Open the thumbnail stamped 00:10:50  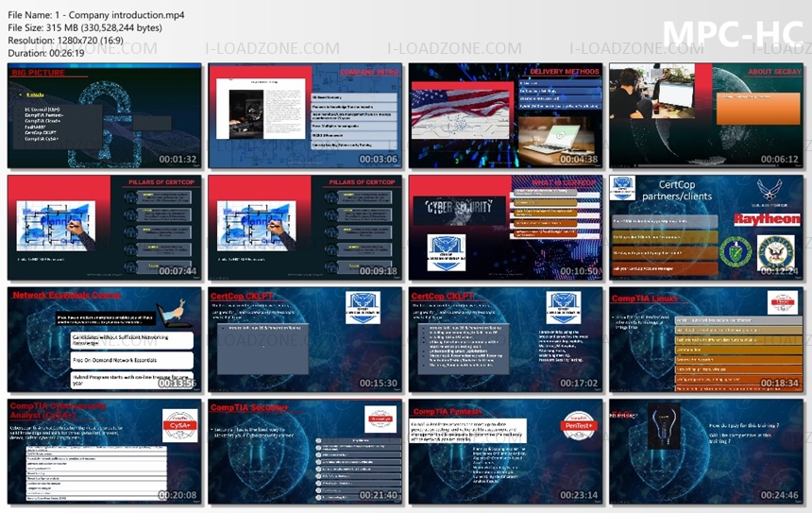click(505, 228)
